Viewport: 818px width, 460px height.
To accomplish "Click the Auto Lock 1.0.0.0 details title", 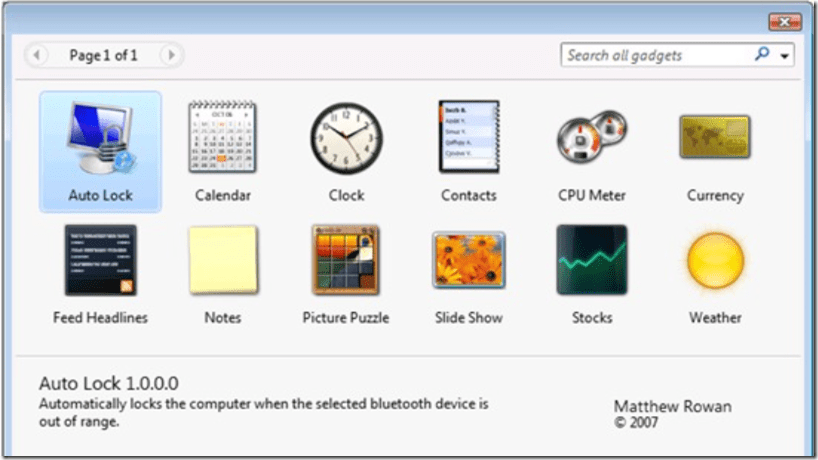I will tap(109, 383).
